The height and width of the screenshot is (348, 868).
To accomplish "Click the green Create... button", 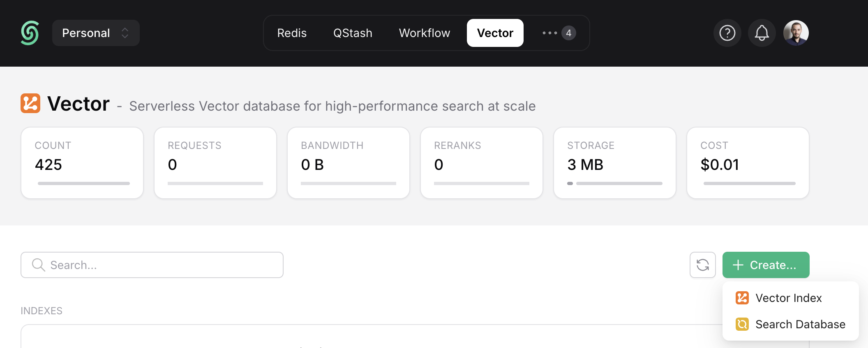I will pyautogui.click(x=766, y=265).
